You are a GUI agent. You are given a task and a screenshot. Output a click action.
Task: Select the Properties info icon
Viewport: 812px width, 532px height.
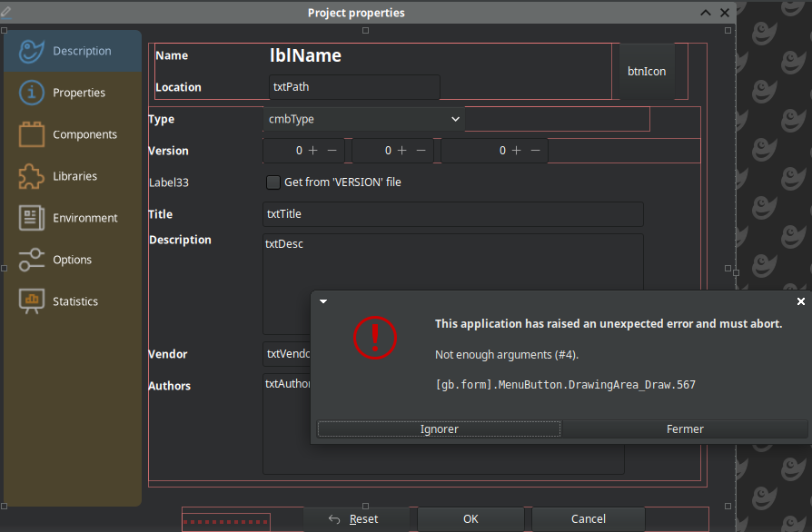[x=32, y=93]
